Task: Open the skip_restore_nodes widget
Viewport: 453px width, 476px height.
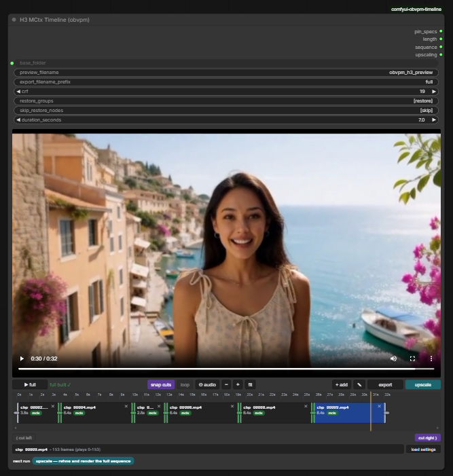Action: click(x=226, y=111)
